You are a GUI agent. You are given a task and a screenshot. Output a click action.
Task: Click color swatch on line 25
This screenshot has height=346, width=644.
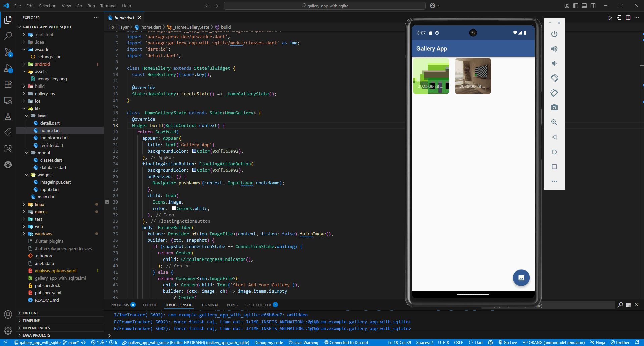(194, 170)
